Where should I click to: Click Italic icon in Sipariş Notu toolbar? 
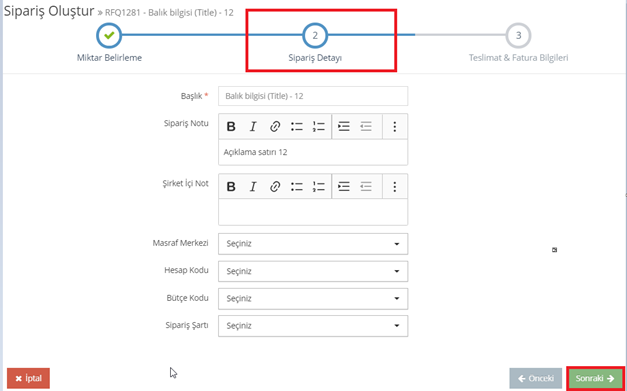coord(253,127)
